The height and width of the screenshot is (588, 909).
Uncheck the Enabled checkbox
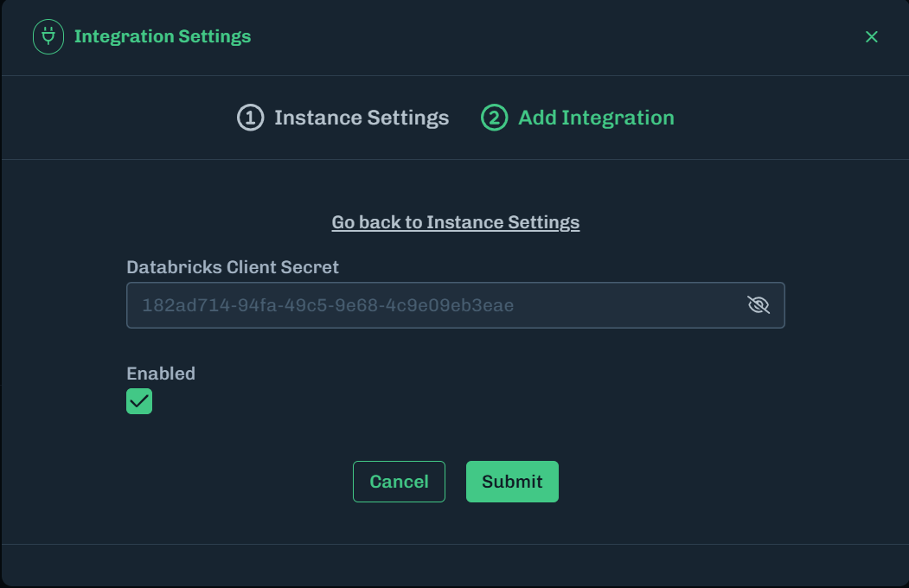[139, 401]
